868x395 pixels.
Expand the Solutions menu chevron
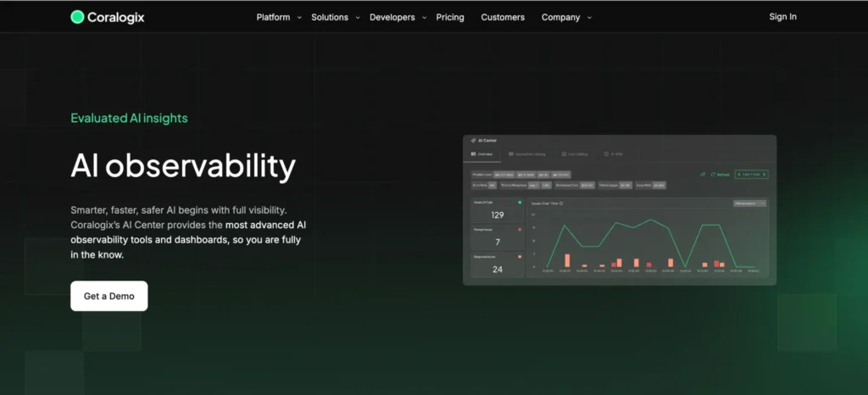(x=358, y=18)
